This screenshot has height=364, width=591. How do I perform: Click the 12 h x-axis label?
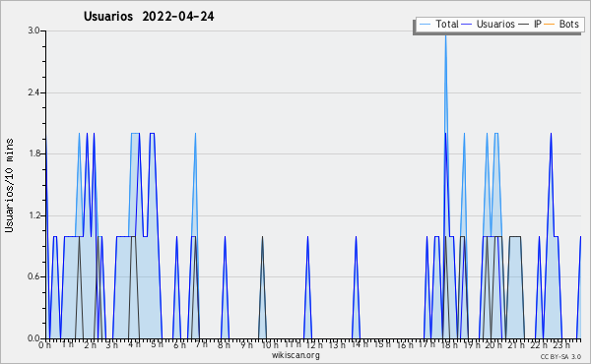[314, 344]
